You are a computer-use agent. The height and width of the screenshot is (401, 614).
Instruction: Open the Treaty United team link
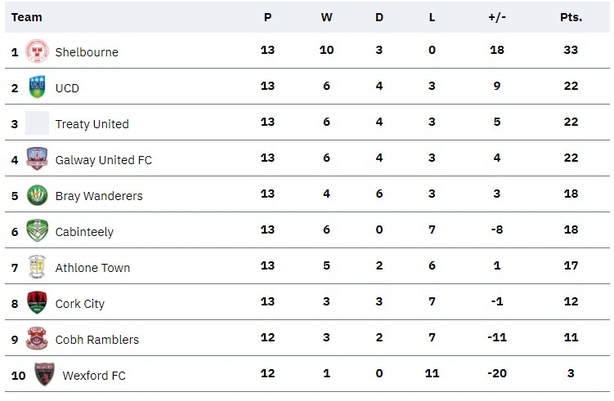[x=92, y=124]
